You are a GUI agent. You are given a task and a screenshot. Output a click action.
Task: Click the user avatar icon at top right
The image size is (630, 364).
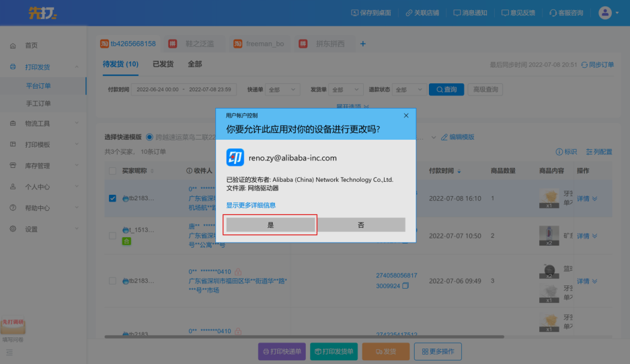(x=604, y=13)
